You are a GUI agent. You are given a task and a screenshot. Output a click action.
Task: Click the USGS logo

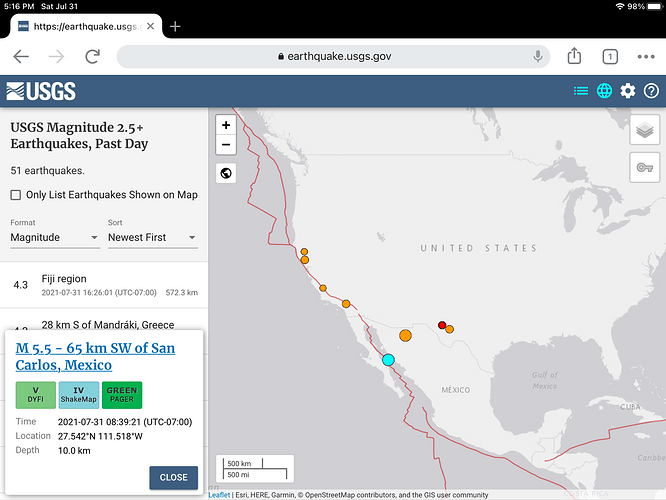click(x=41, y=91)
